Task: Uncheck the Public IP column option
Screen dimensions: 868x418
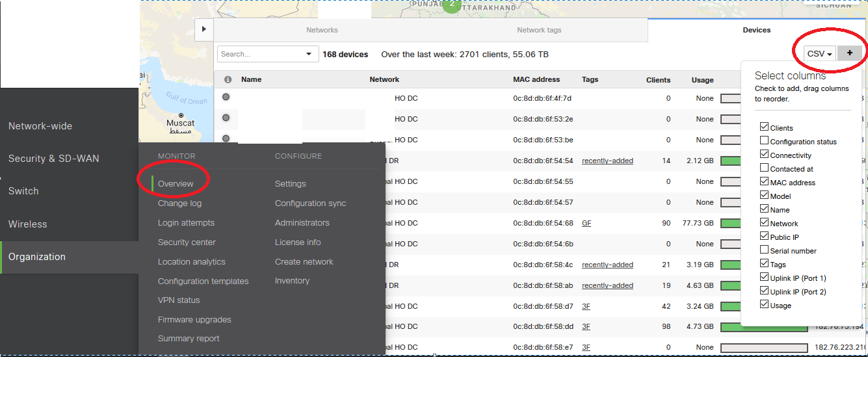Action: point(764,237)
